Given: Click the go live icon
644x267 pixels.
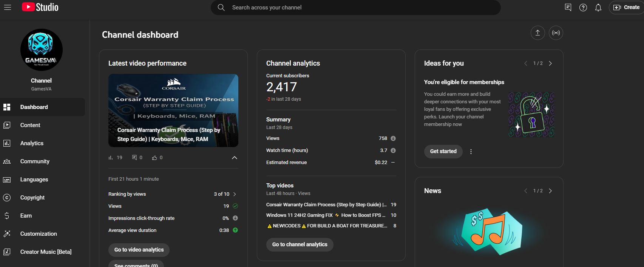Looking at the screenshot, I should (x=556, y=33).
